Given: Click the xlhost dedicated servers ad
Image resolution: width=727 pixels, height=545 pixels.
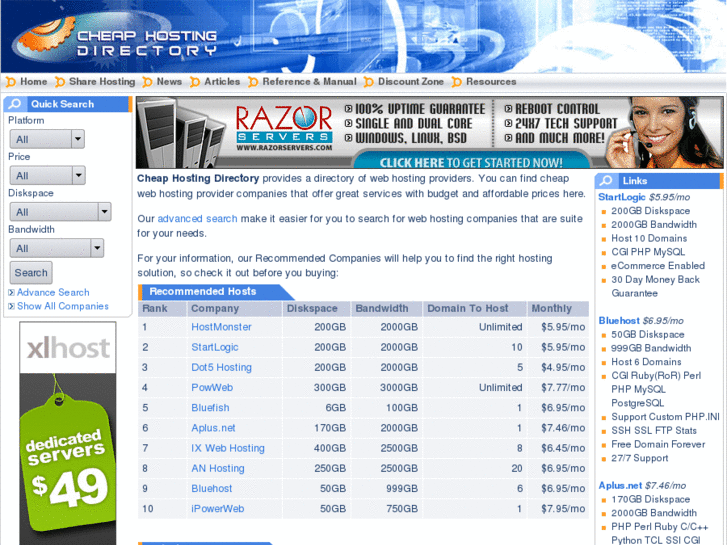Looking at the screenshot, I should (x=68, y=433).
